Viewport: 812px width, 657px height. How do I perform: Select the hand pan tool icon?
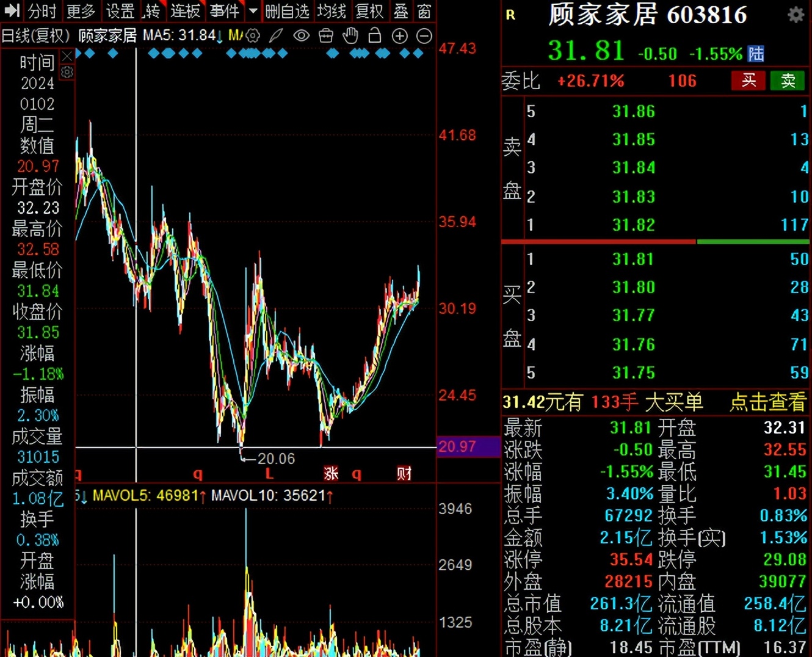click(350, 36)
